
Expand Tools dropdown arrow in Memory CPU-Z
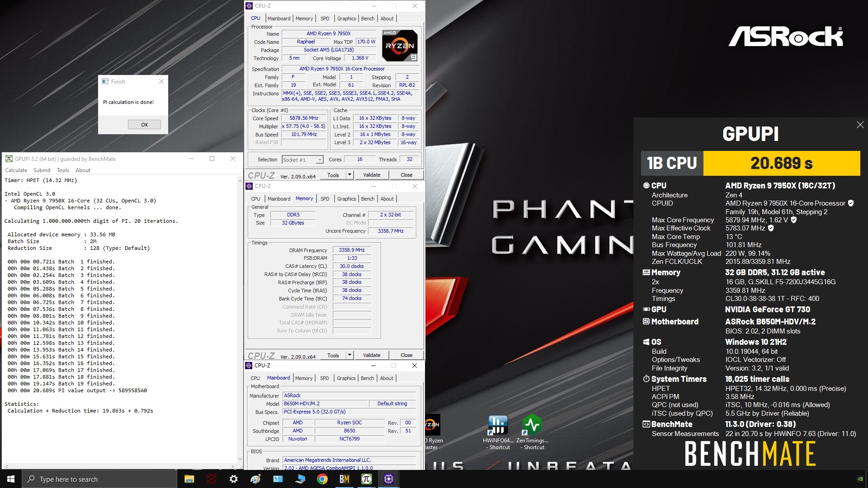349,355
